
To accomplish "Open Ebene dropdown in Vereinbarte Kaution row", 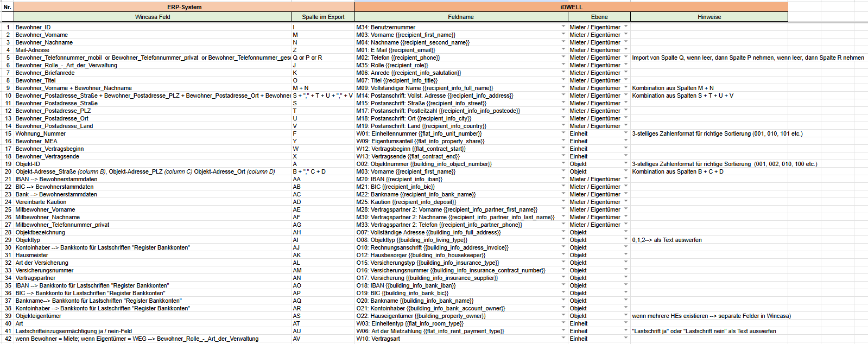I will [626, 201].
